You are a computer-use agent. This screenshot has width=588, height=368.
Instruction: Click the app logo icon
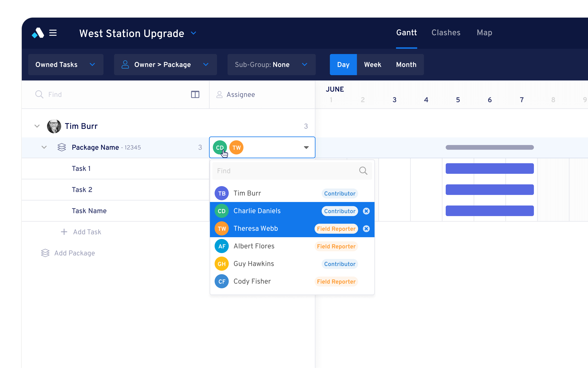click(x=38, y=33)
